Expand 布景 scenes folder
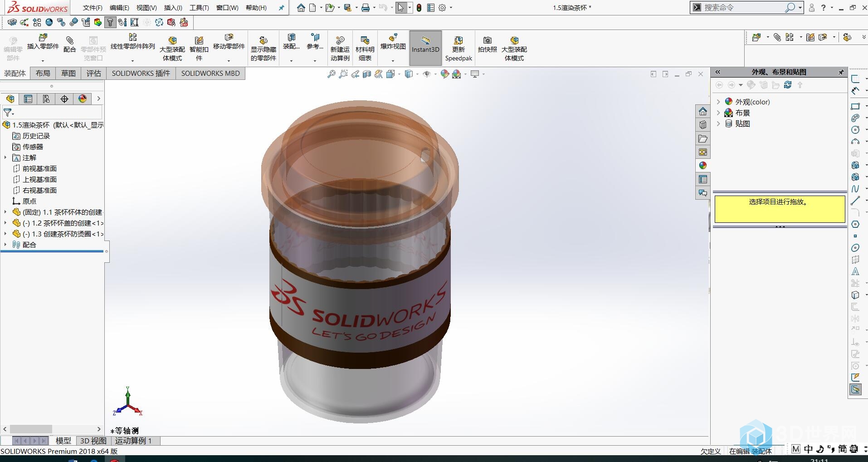This screenshot has width=868, height=462. tap(718, 113)
